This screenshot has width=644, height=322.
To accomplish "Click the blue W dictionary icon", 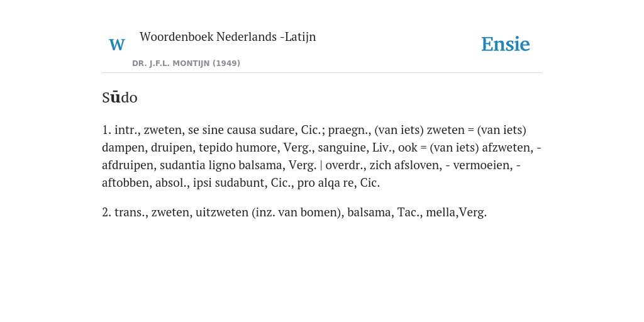I will [116, 45].
